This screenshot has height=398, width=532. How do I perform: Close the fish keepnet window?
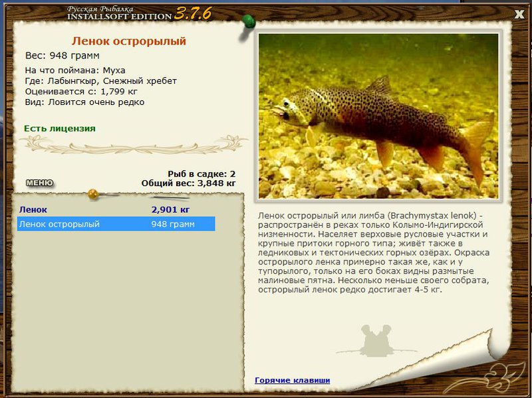coord(519,15)
